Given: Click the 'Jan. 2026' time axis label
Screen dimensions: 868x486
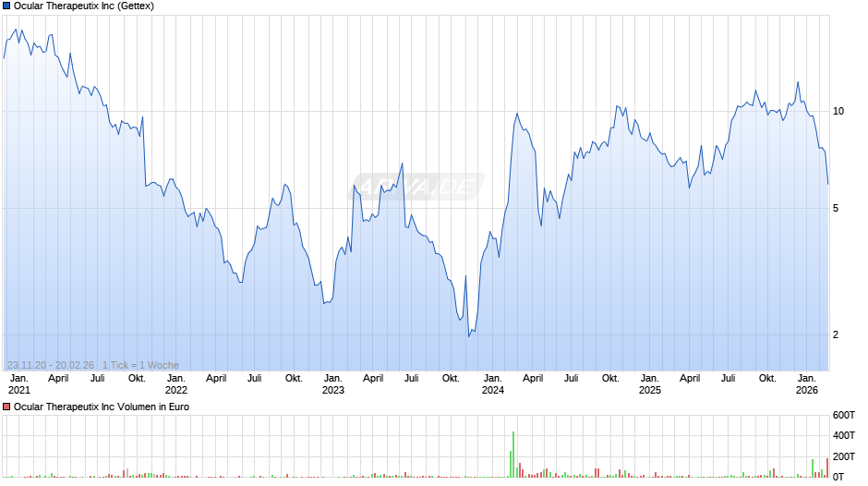Looking at the screenshot, I should [807, 384].
